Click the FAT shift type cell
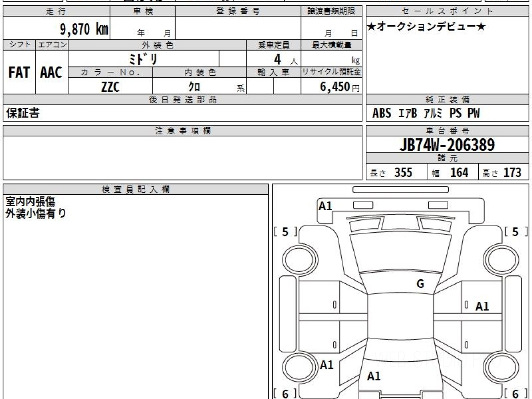Image resolution: width=532 pixels, height=399 pixels. coord(19,73)
